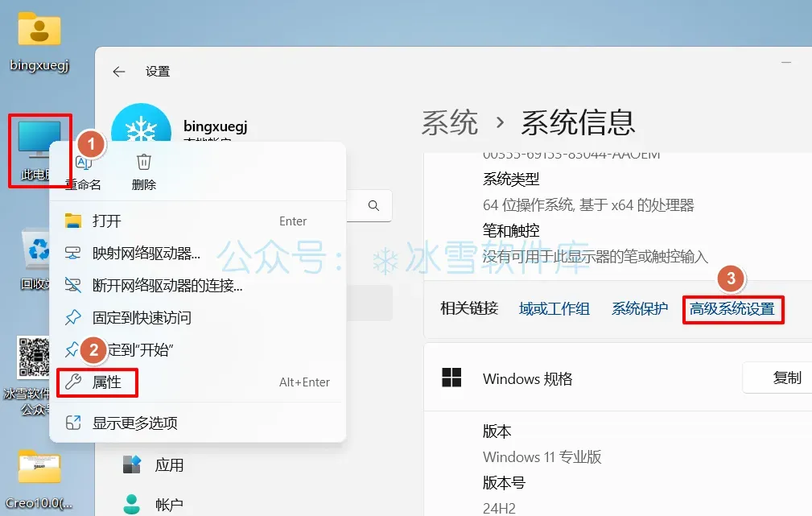Click the share-arrow icon beside 显示更多选项
The height and width of the screenshot is (516, 812).
73,423
